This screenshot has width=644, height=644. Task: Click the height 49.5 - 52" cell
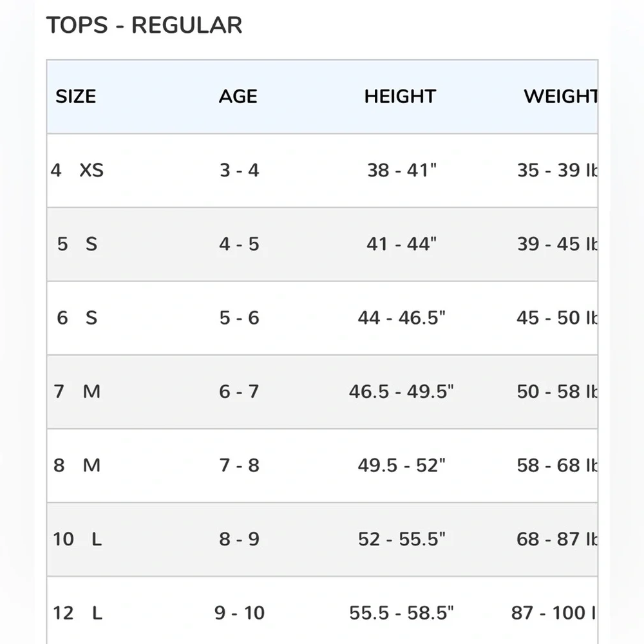[x=402, y=466]
